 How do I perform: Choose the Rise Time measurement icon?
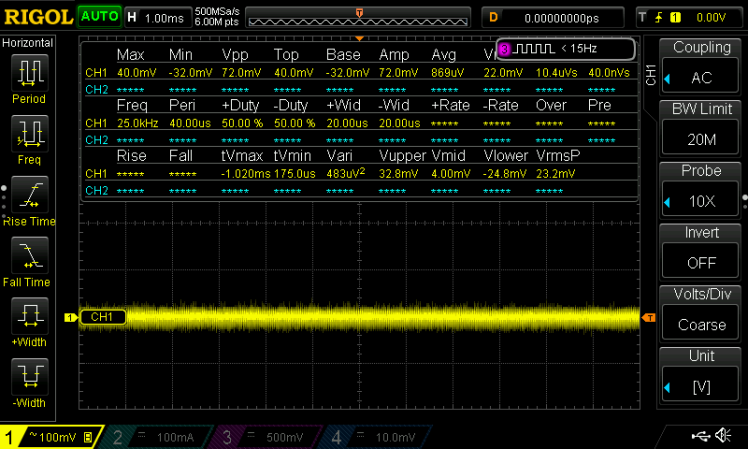[x=29, y=194]
